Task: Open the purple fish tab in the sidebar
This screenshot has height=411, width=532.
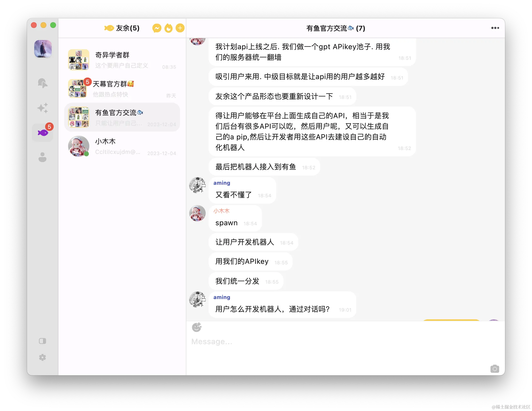Action: click(x=43, y=133)
